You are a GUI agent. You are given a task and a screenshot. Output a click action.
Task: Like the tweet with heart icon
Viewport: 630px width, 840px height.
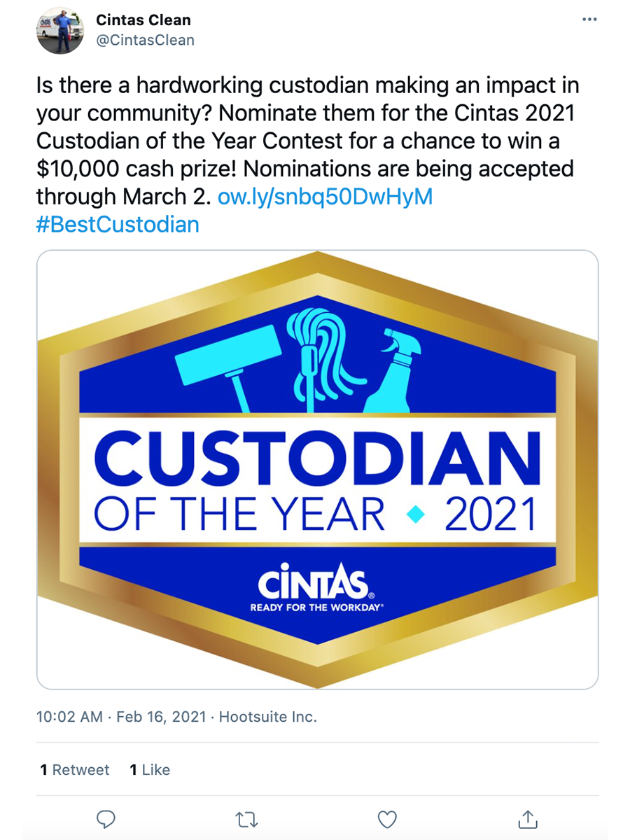tap(387, 819)
